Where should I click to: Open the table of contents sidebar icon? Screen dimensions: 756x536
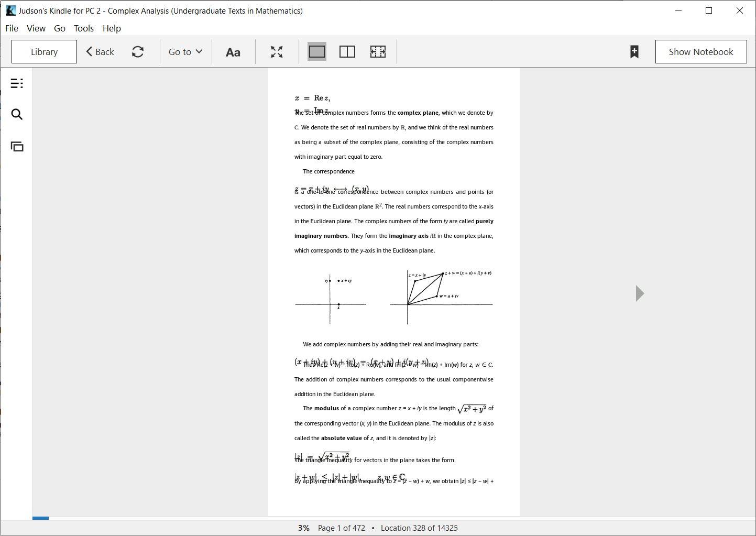pos(17,83)
